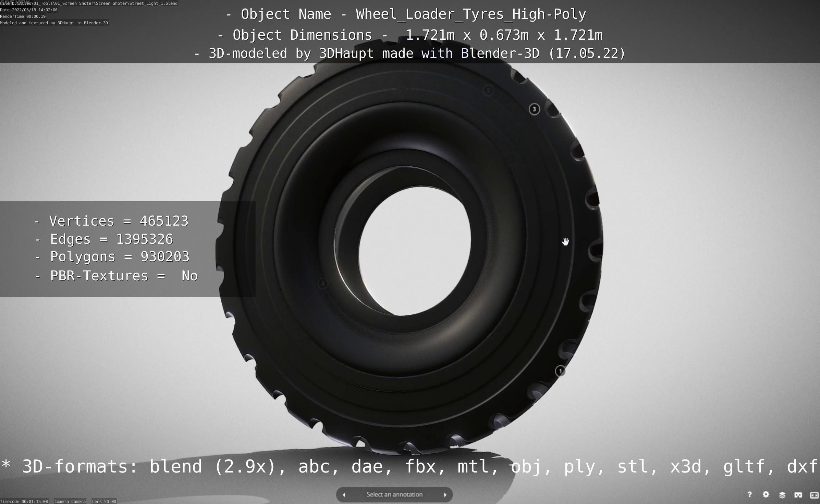Select annotation marker 1 on tyre
The width and height of the screenshot is (820, 504).
pyautogui.click(x=560, y=371)
